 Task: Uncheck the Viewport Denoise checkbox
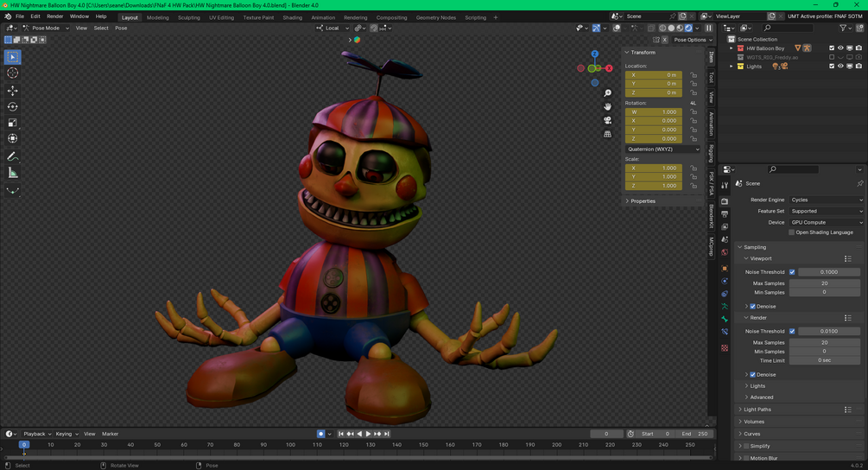tap(753, 307)
